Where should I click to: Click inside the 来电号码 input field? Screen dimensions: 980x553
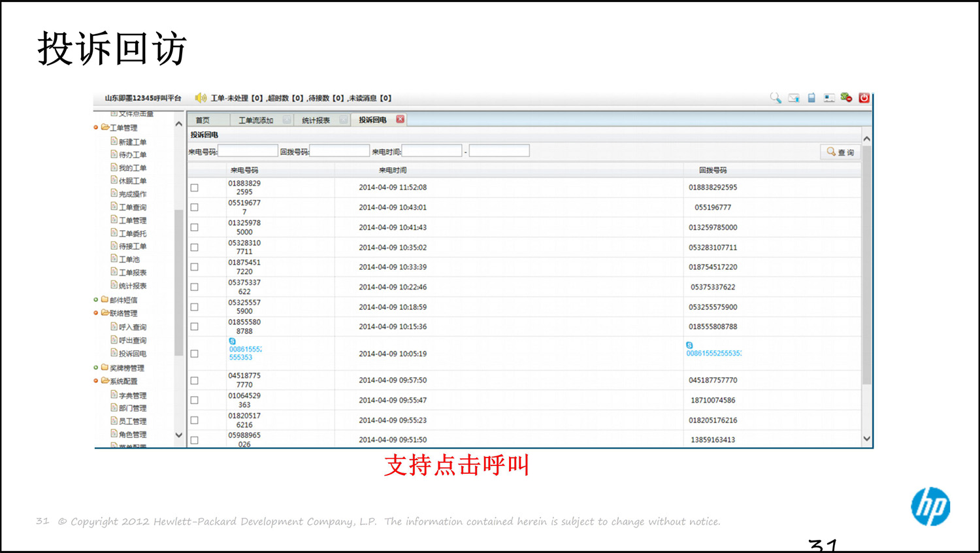[x=248, y=150]
